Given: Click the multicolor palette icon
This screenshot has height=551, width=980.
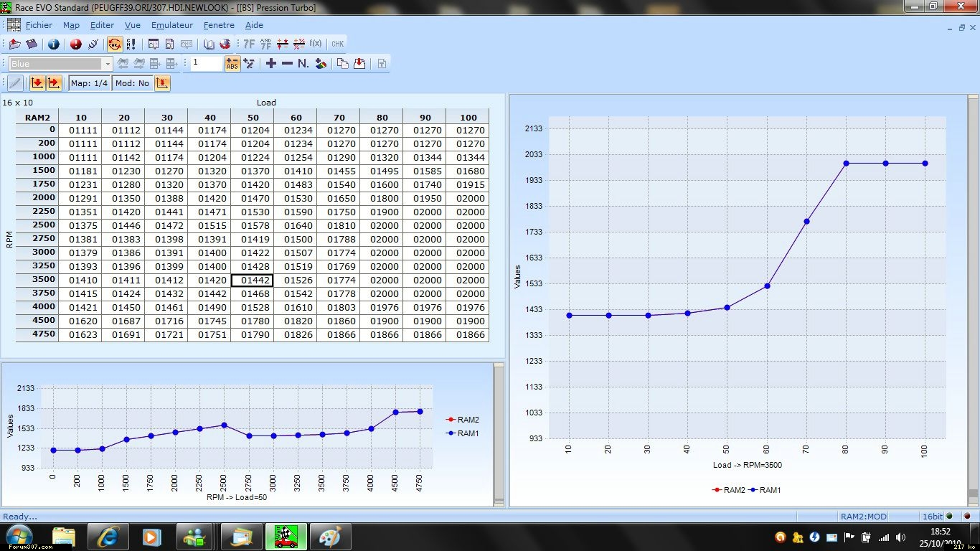Looking at the screenshot, I should [x=321, y=64].
